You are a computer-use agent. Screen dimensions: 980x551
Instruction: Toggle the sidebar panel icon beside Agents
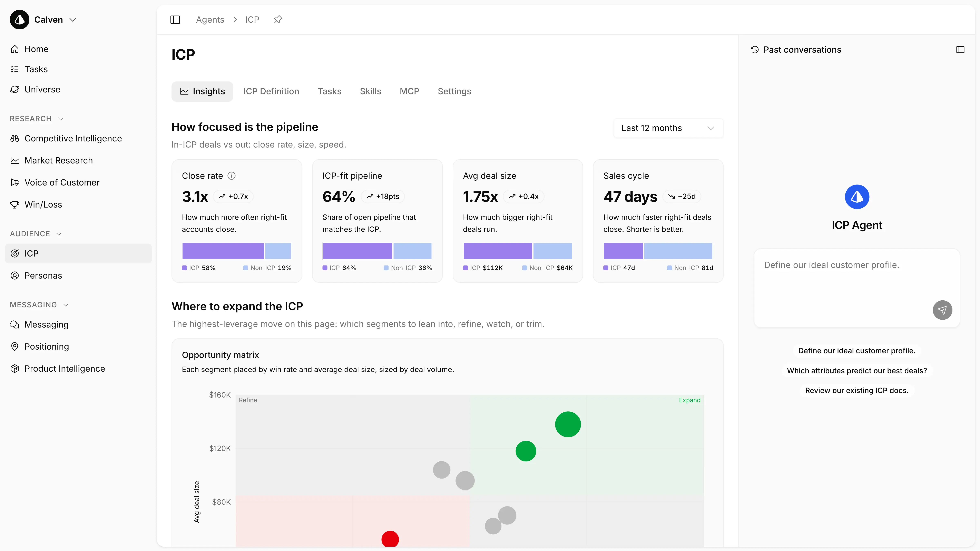[x=175, y=20]
